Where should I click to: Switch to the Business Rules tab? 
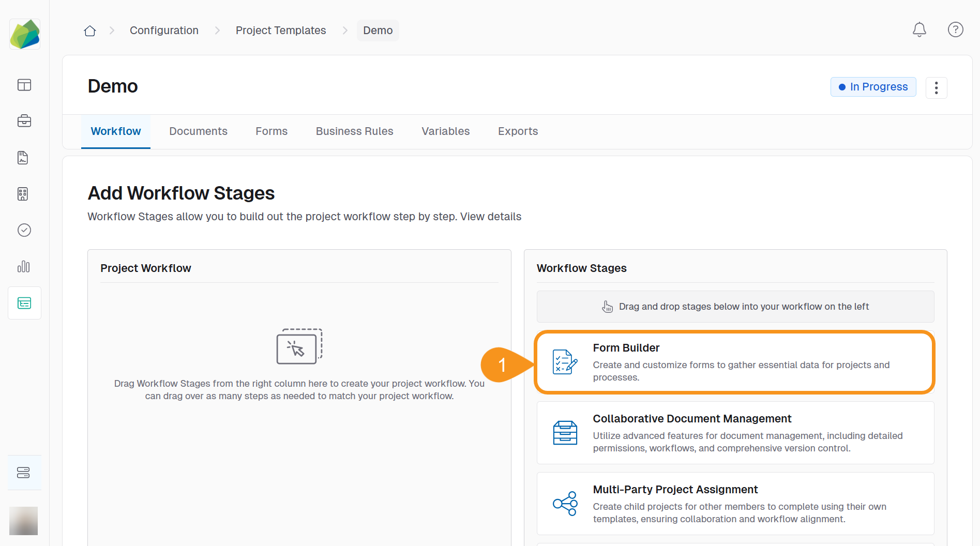click(354, 131)
